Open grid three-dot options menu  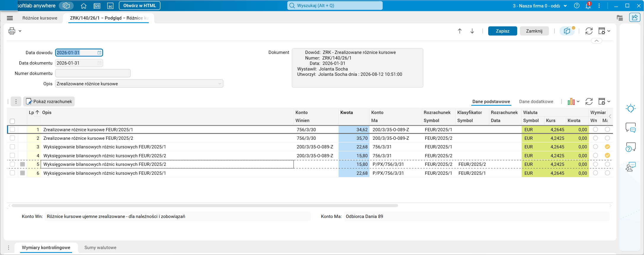point(16,102)
